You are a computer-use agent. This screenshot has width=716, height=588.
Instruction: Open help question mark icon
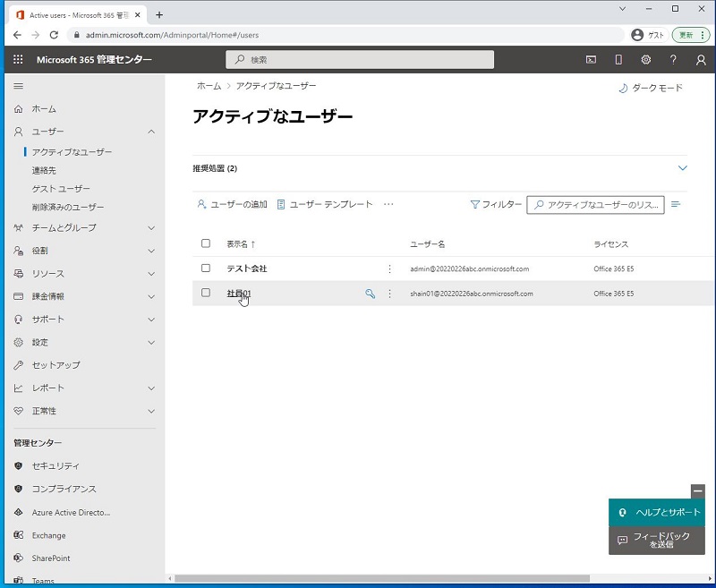coord(673,59)
